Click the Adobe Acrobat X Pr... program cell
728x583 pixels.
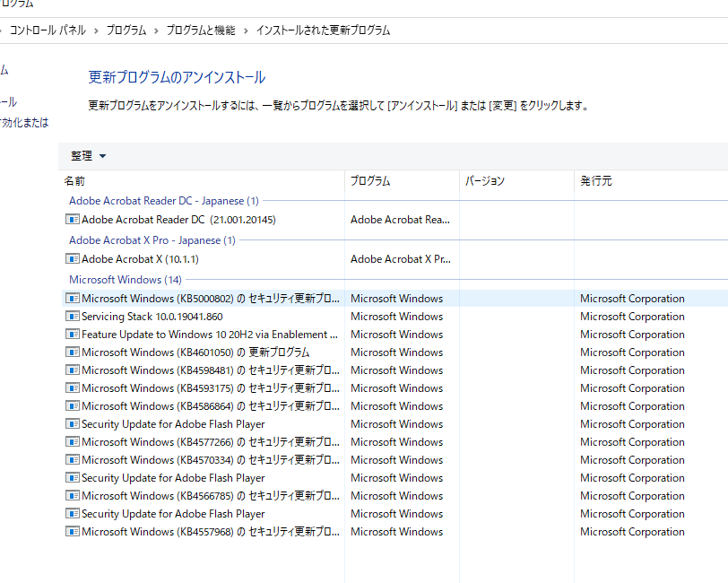click(x=401, y=258)
